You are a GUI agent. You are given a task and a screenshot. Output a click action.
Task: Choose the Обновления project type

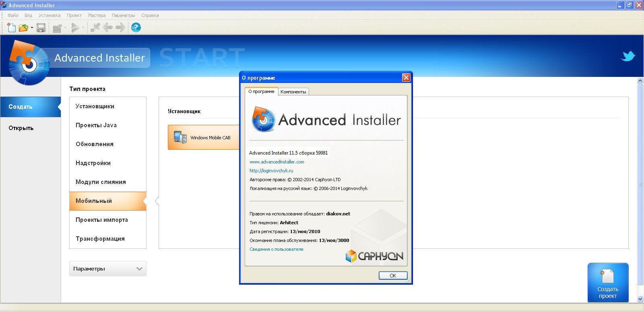[x=108, y=144]
